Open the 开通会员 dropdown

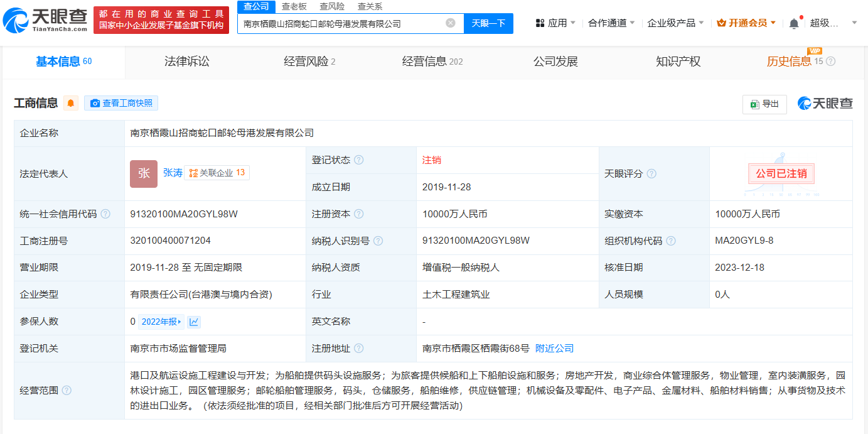[746, 23]
